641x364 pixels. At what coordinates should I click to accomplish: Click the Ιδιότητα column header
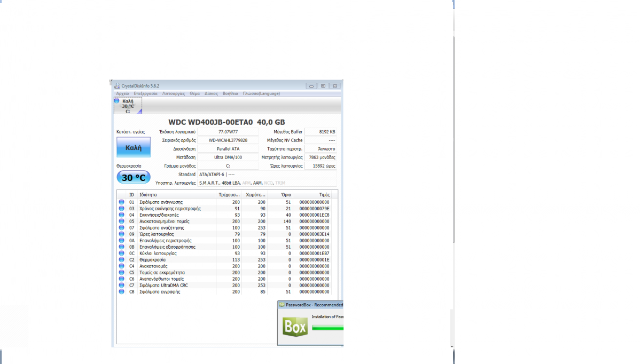177,195
